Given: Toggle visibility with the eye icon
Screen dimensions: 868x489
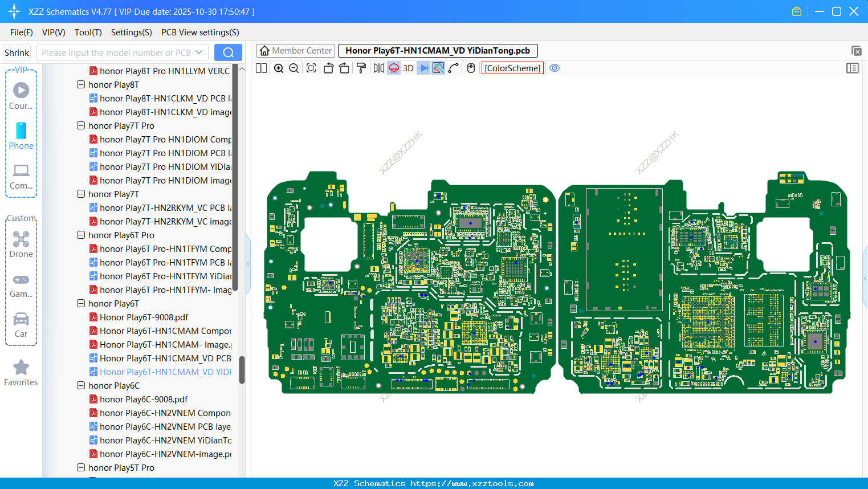Looking at the screenshot, I should coord(555,68).
